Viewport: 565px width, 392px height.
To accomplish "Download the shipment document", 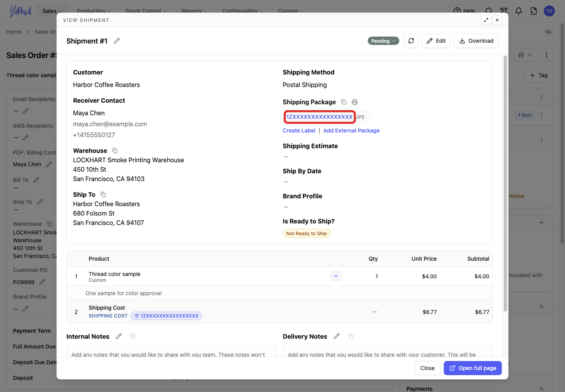I will click(x=476, y=41).
